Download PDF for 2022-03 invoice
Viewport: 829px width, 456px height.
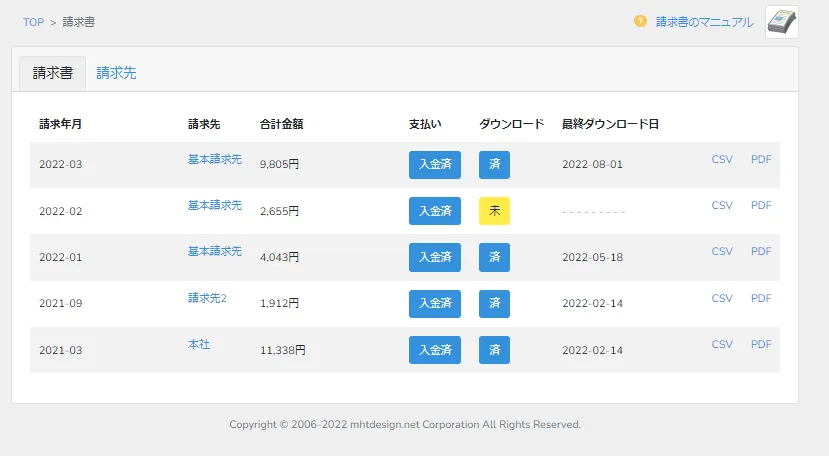click(x=761, y=159)
